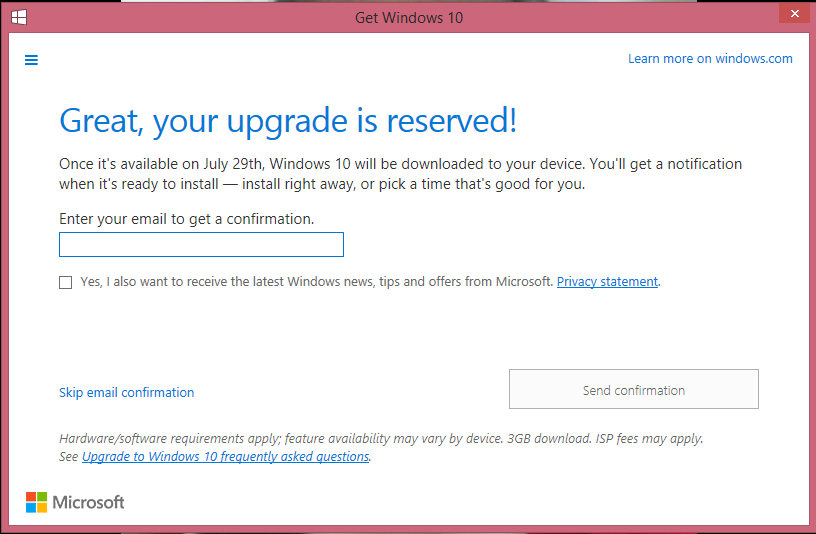
Task: Click the 'Get Windows 10' title text
Action: 409,18
